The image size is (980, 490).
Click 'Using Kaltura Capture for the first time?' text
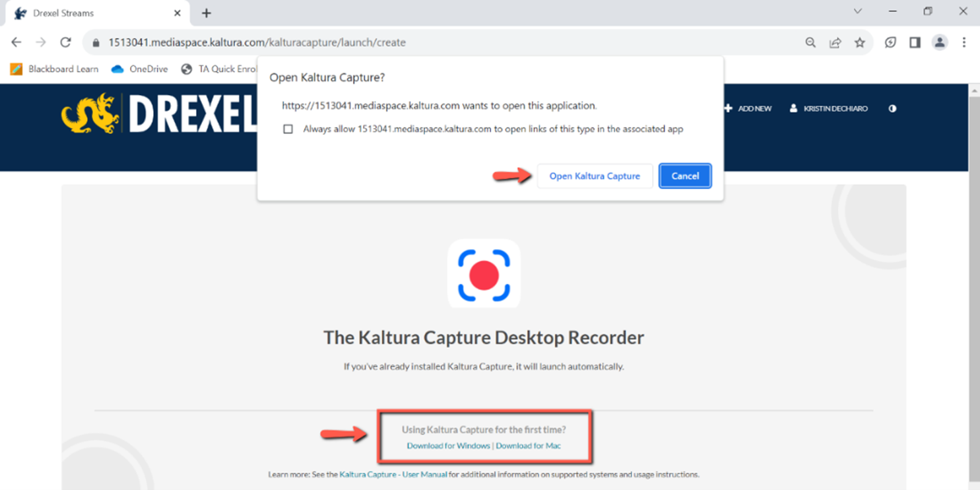point(484,429)
